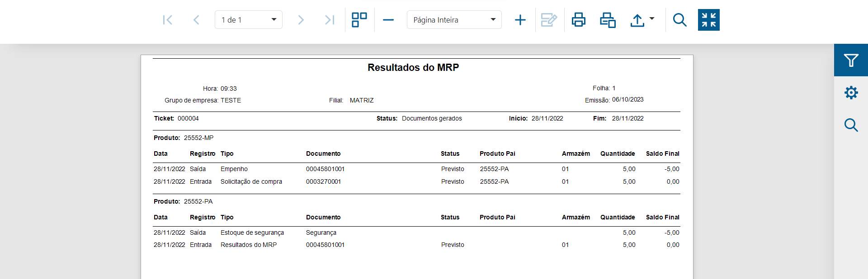Print the current report
868x279 pixels.
pyautogui.click(x=579, y=20)
